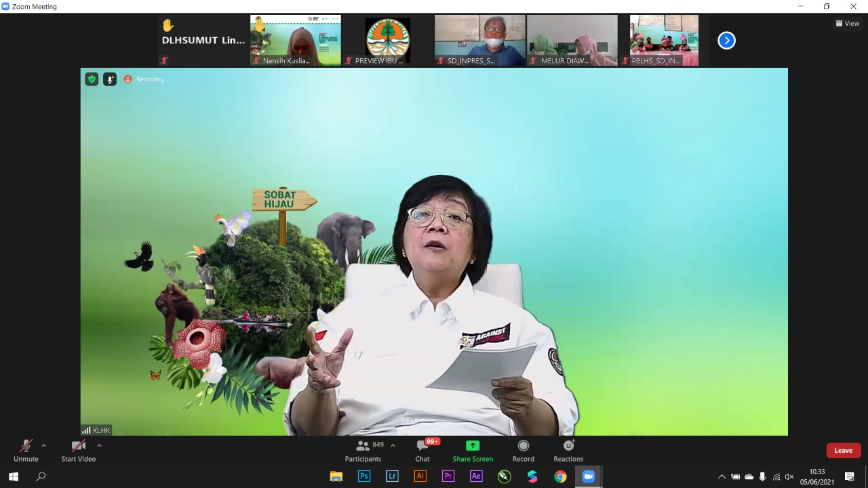Open the system tray volume control
The height and width of the screenshot is (488, 868).
tap(789, 476)
